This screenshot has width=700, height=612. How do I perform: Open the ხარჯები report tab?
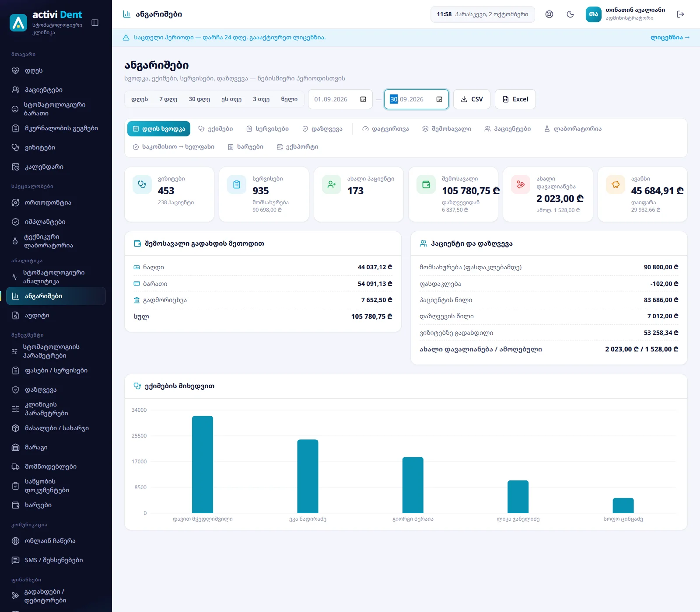[245, 147]
